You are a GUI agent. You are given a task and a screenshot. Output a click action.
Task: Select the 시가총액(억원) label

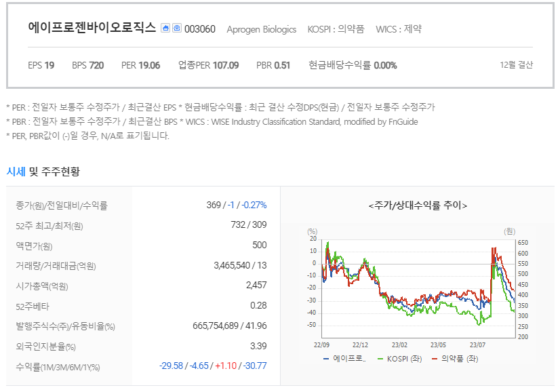pyautogui.click(x=42, y=286)
